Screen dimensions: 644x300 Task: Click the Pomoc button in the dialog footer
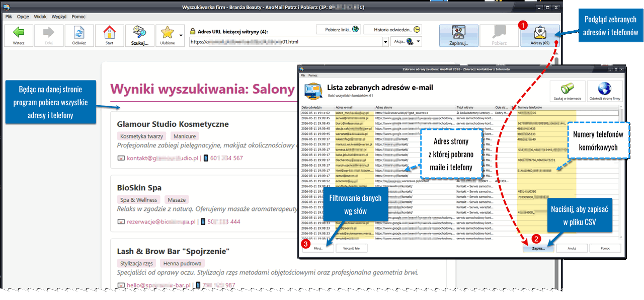pos(605,248)
